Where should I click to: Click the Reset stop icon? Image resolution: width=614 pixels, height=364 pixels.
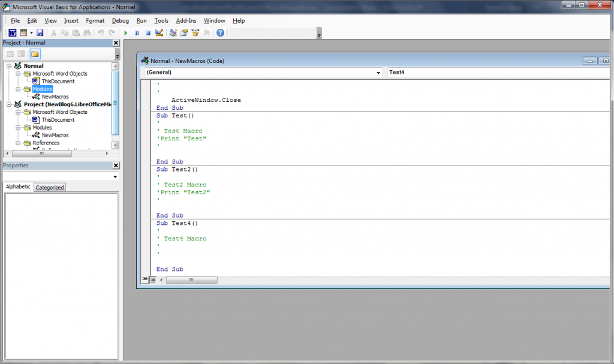pos(148,32)
